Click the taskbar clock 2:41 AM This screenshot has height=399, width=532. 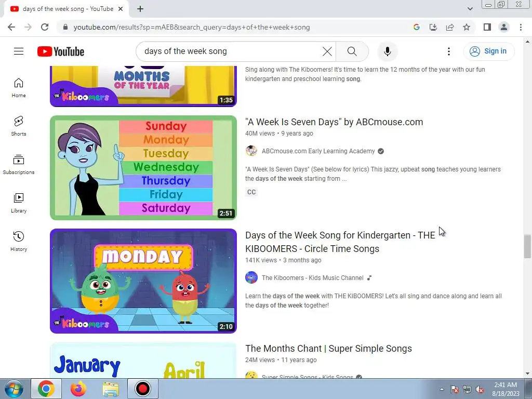click(506, 389)
